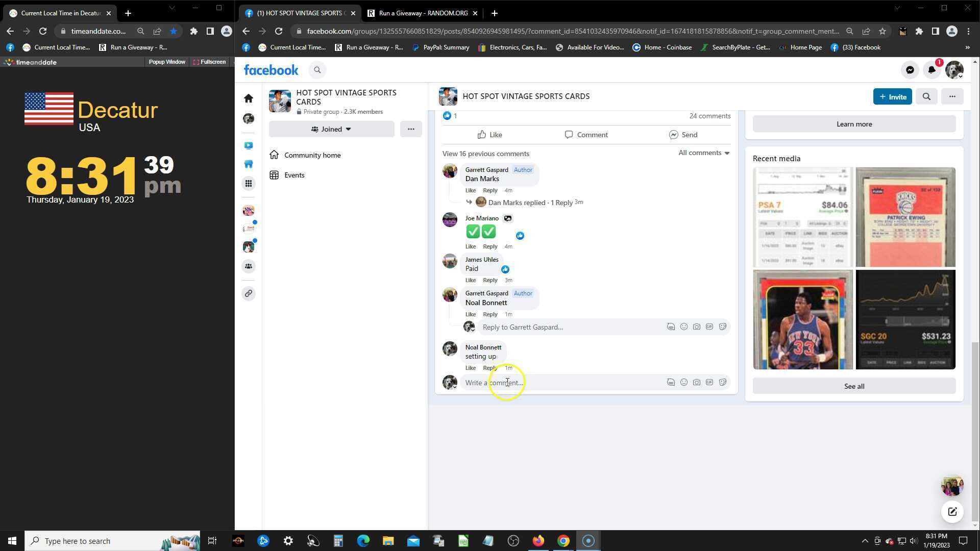Search within the group using magnifier
The height and width of the screenshot is (551, 980).
pyautogui.click(x=926, y=96)
